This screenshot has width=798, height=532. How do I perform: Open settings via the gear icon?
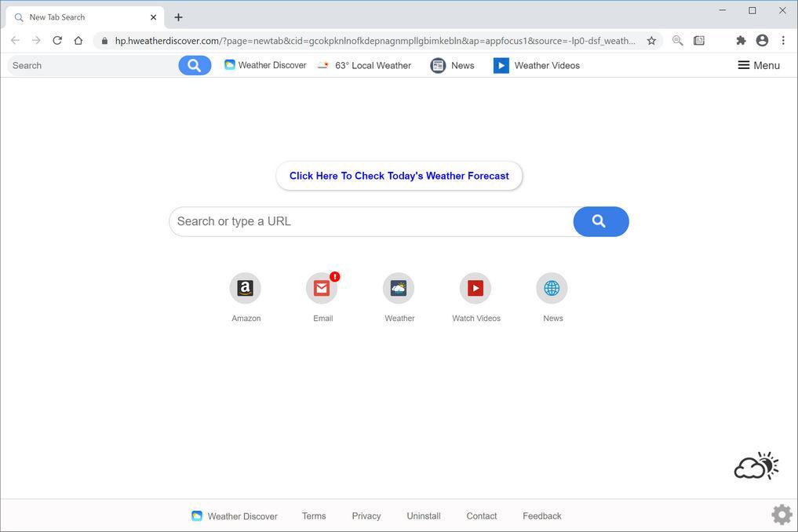pos(782,515)
